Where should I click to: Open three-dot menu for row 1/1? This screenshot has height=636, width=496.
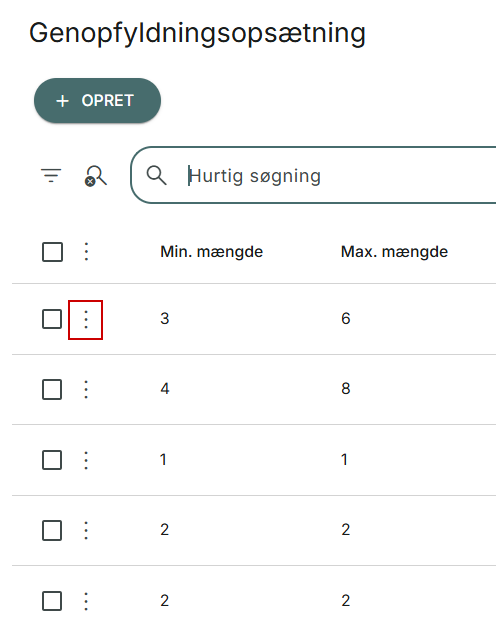click(x=86, y=460)
